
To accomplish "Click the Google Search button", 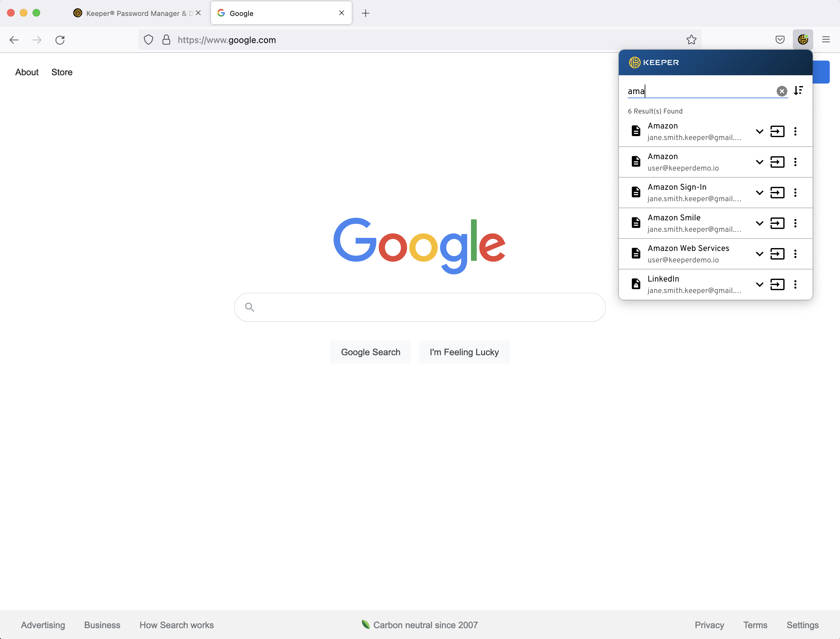I will (371, 352).
